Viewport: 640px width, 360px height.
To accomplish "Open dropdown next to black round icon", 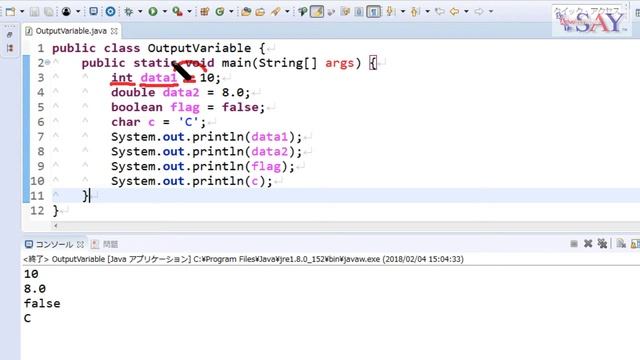I will click(78, 12).
